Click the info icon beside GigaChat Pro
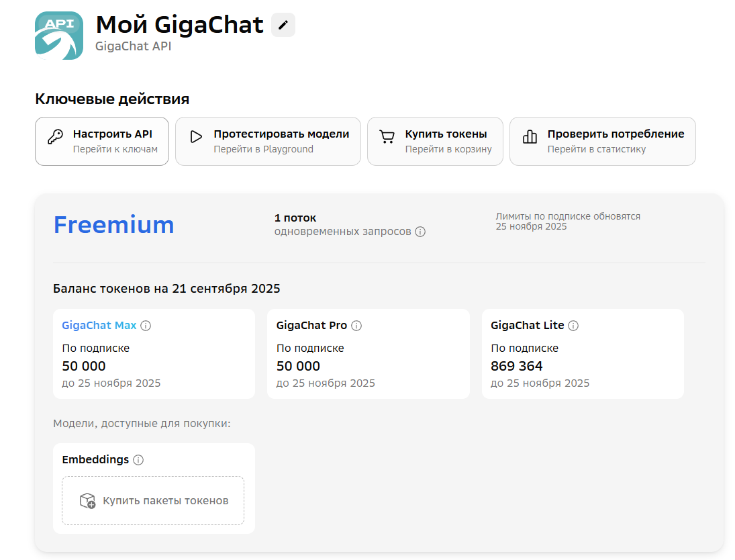 (356, 325)
